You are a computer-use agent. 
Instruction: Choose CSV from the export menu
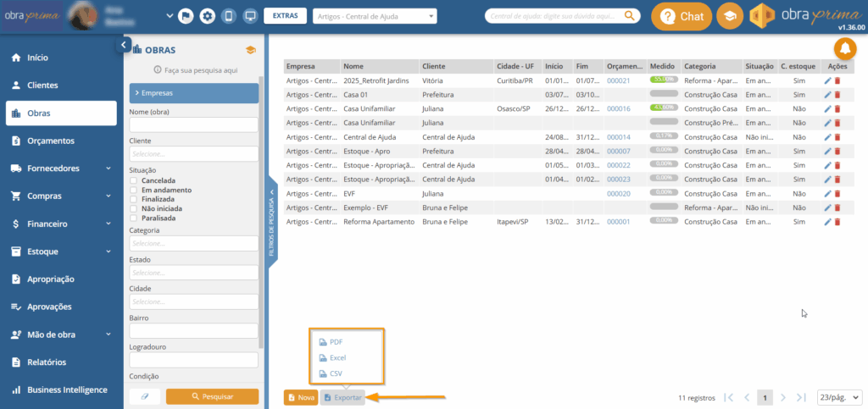[x=331, y=374]
